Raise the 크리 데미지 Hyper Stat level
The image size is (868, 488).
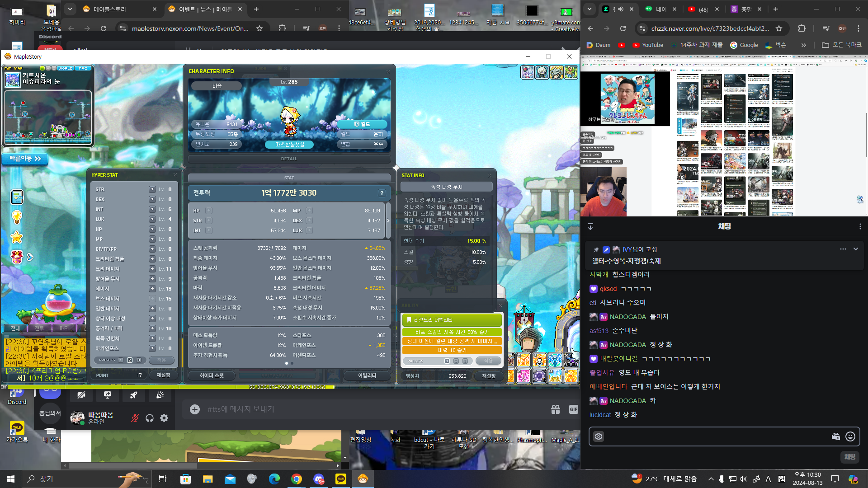point(152,269)
